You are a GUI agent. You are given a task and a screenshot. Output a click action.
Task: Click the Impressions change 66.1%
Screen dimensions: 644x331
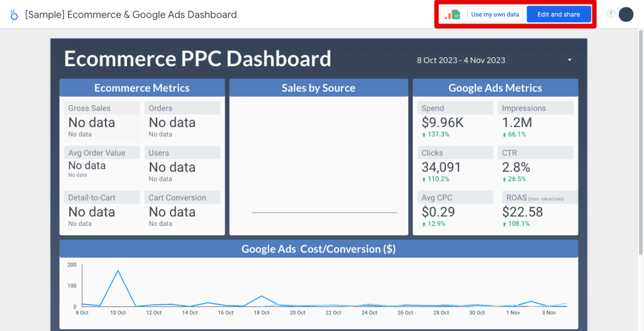coord(514,135)
